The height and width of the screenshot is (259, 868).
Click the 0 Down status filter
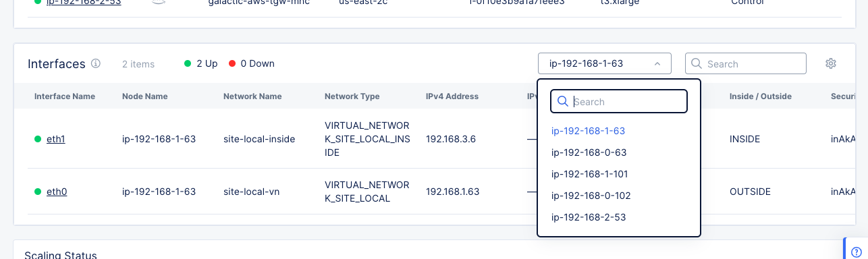[x=252, y=63]
